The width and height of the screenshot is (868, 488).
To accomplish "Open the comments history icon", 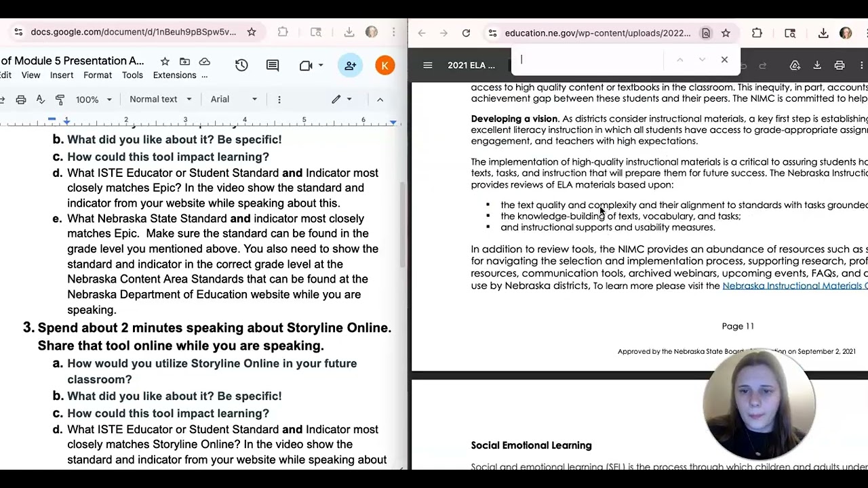I will [273, 65].
